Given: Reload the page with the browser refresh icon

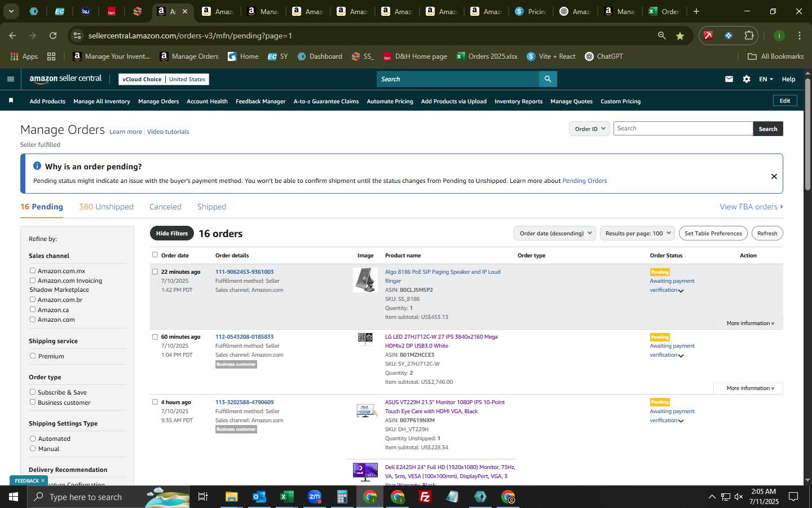Looking at the screenshot, I should coord(53,36).
